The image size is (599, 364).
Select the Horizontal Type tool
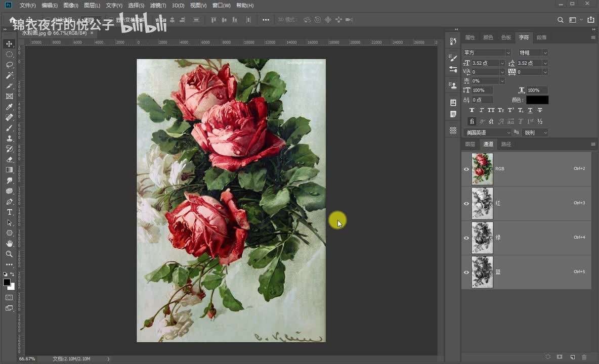coord(9,212)
